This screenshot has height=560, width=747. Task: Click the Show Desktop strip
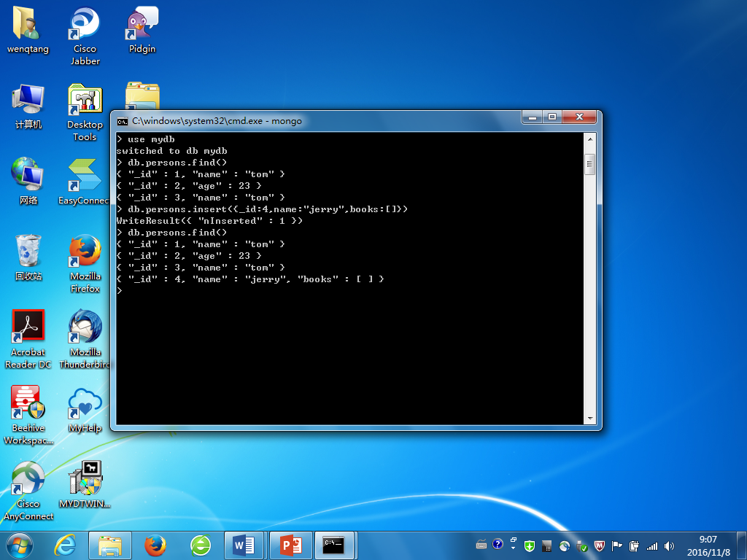742,545
